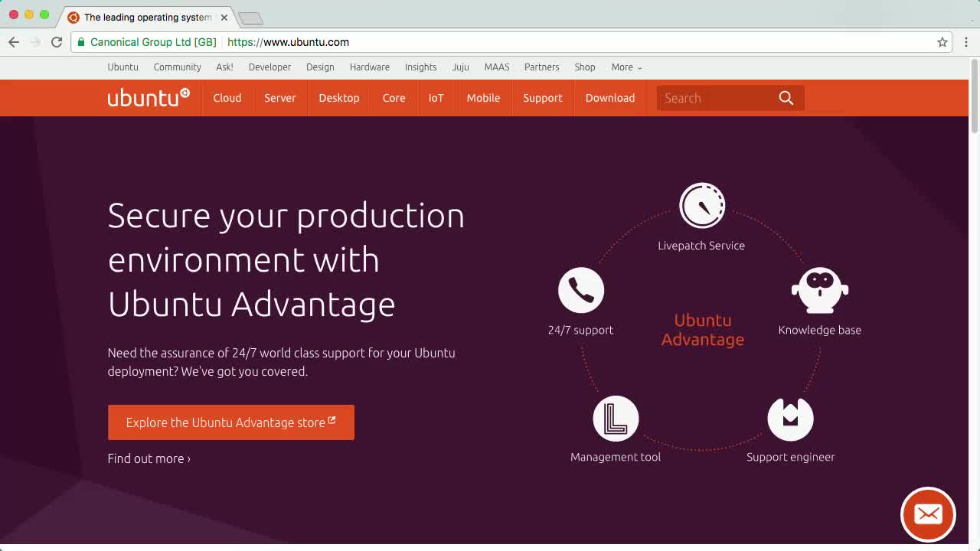Screen dimensions: 980x551
Task: Reload the page with refresh icon
Action: pyautogui.click(x=57, y=42)
